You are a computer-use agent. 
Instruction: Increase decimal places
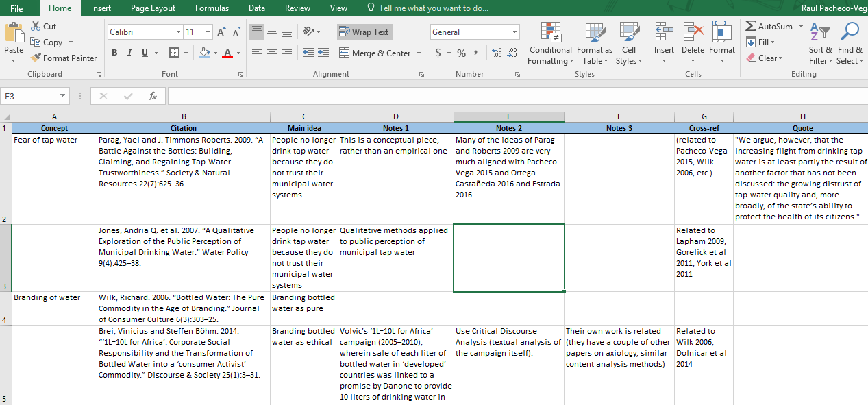point(496,52)
